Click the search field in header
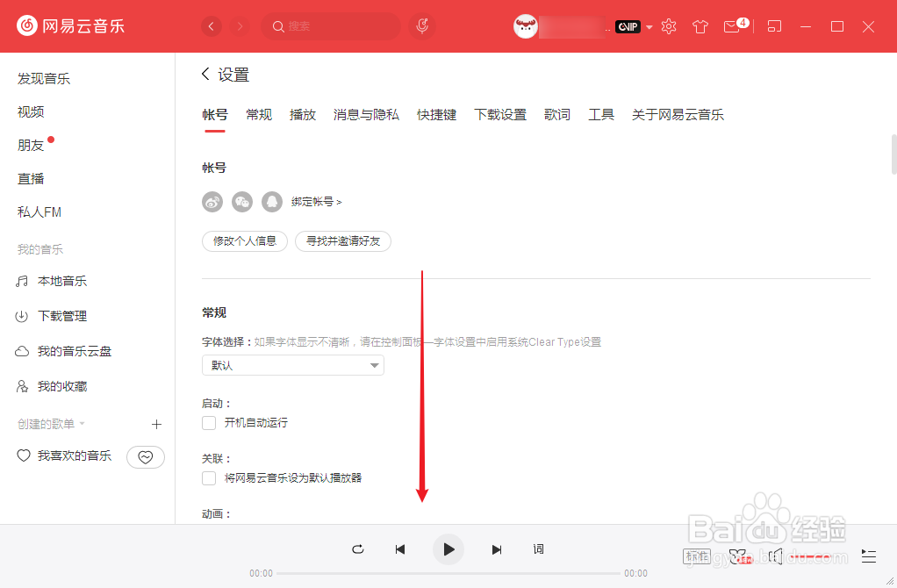The image size is (897, 588). 331,26
